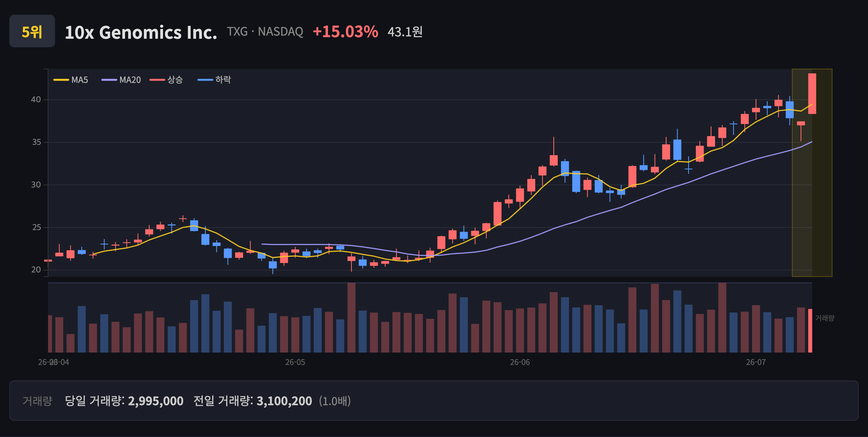Click the 40 price axis label
This screenshot has height=437, width=868.
point(36,99)
